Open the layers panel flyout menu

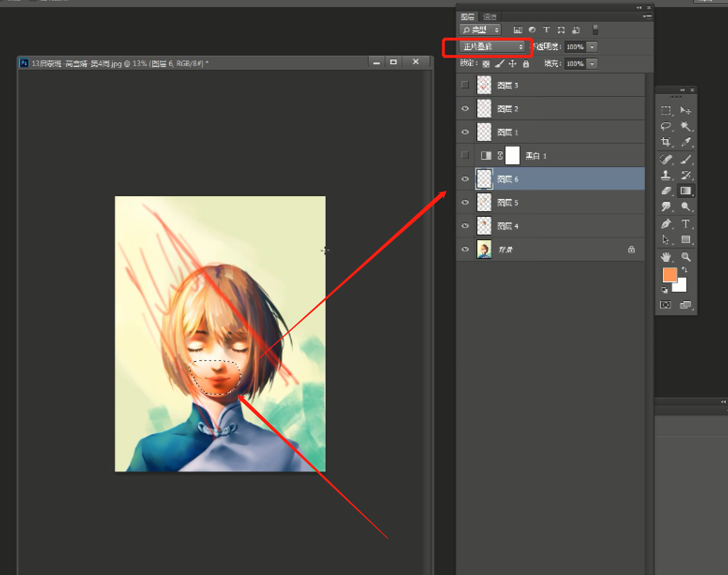pyautogui.click(x=647, y=16)
